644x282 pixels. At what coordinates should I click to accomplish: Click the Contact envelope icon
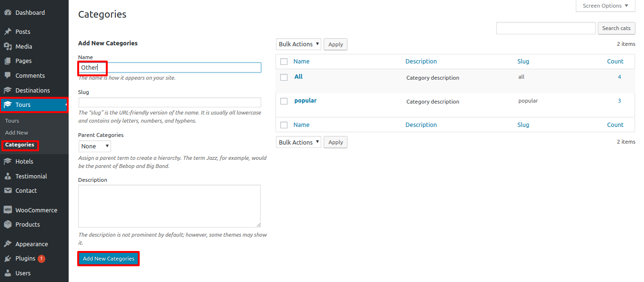coord(8,190)
